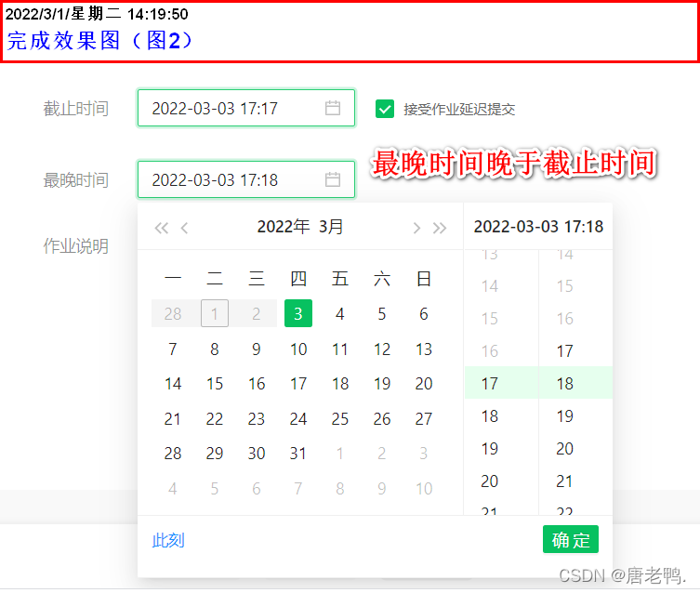The height and width of the screenshot is (593, 700).
Task: Pick March 18 in calendar grid
Action: point(339,383)
